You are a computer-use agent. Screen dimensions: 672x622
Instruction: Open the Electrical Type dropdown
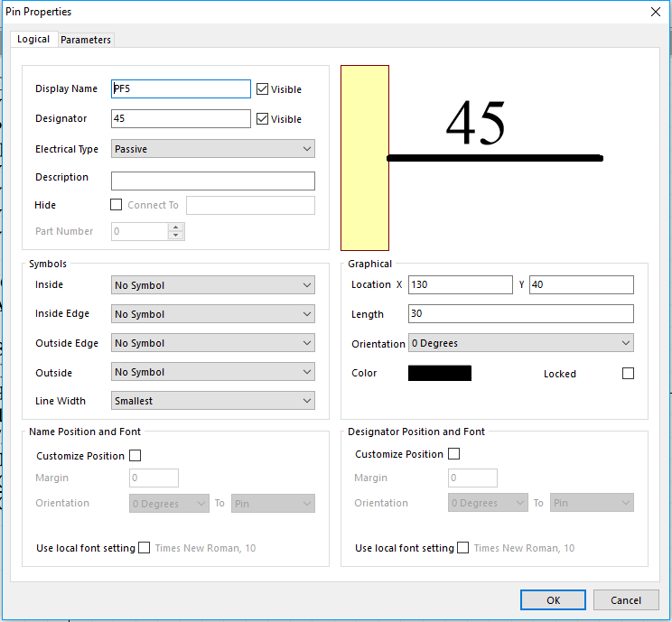[213, 149]
